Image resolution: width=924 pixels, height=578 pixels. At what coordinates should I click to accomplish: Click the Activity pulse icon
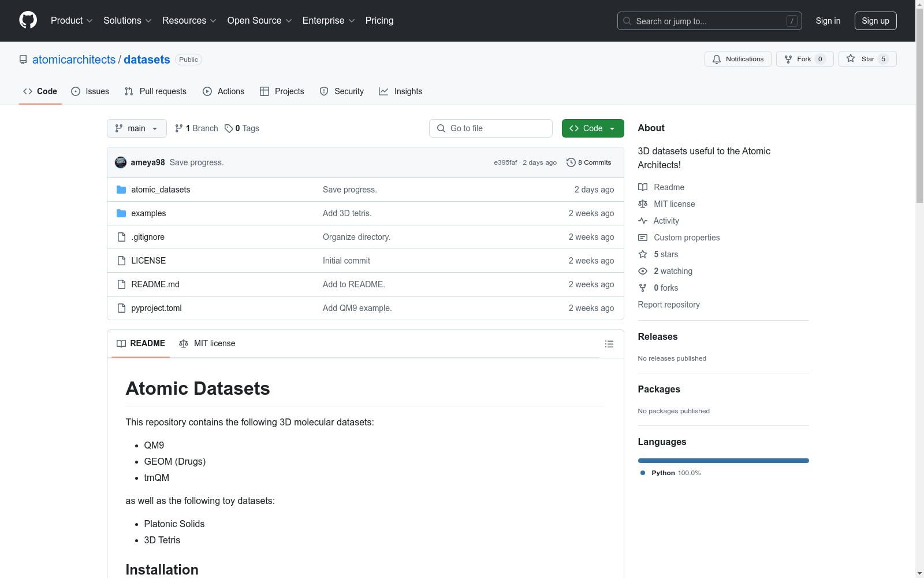643,221
